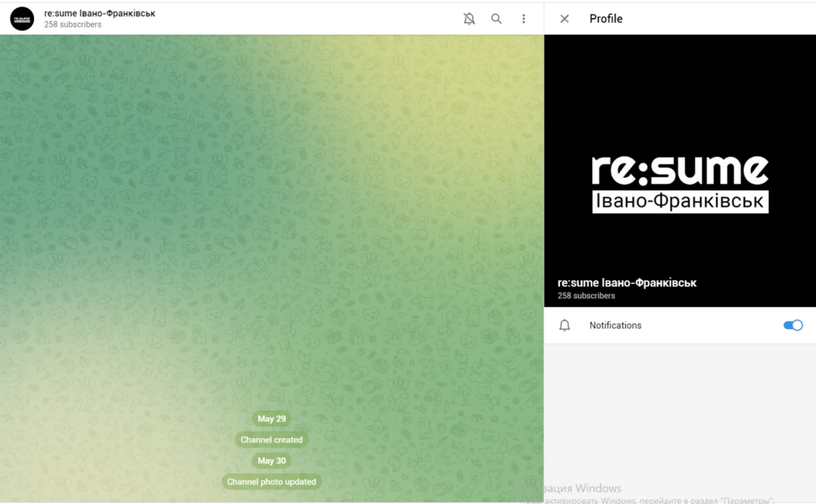Click the Notifications label
The image size is (816, 504).
615,325
